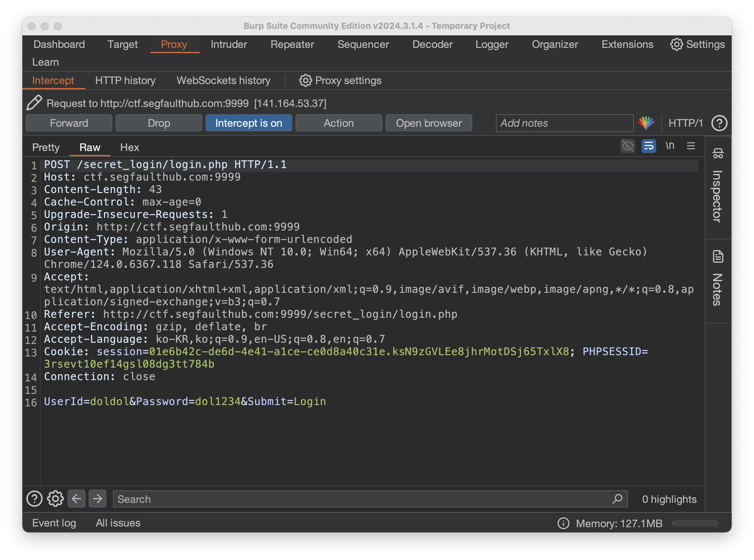Click the magnifier icon in search bar

(x=617, y=499)
